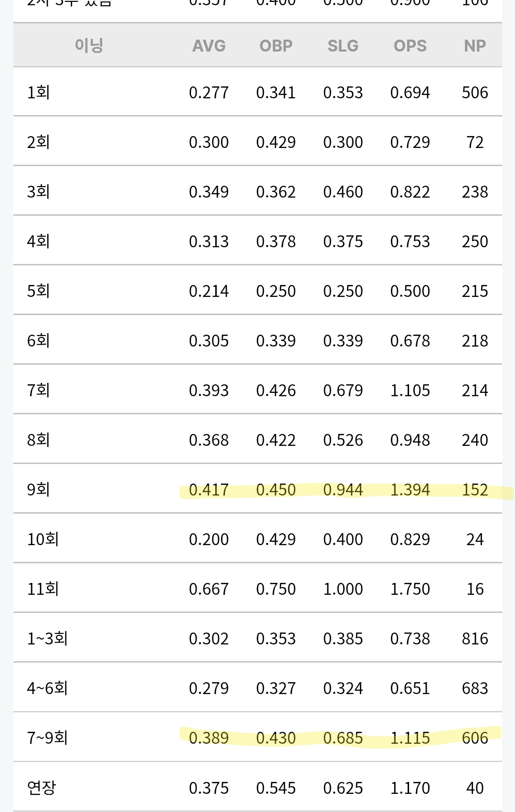515x812 pixels.
Task: Click the 8회 OBP value 0.422
Action: pos(276,440)
